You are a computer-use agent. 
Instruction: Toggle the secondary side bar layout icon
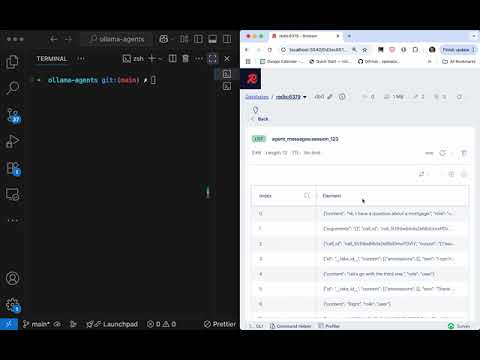click(x=227, y=39)
